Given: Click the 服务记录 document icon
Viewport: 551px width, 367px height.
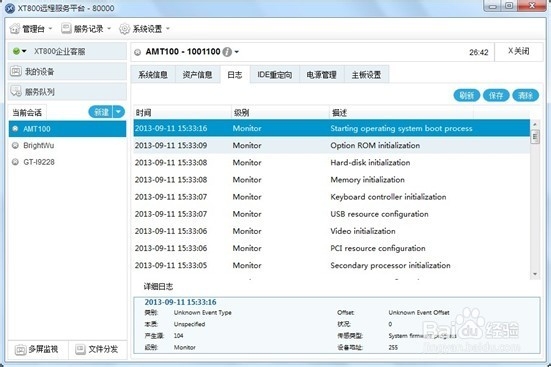Looking at the screenshot, I should [66, 28].
